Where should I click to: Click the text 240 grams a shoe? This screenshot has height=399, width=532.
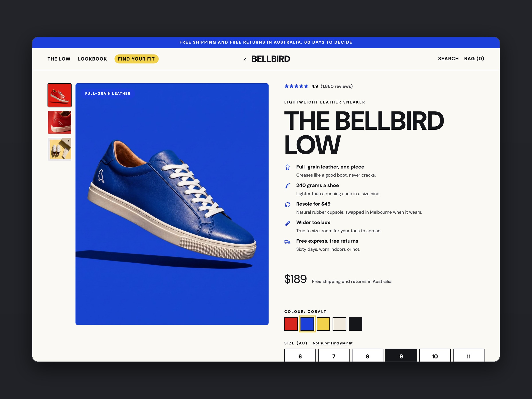pos(317,186)
